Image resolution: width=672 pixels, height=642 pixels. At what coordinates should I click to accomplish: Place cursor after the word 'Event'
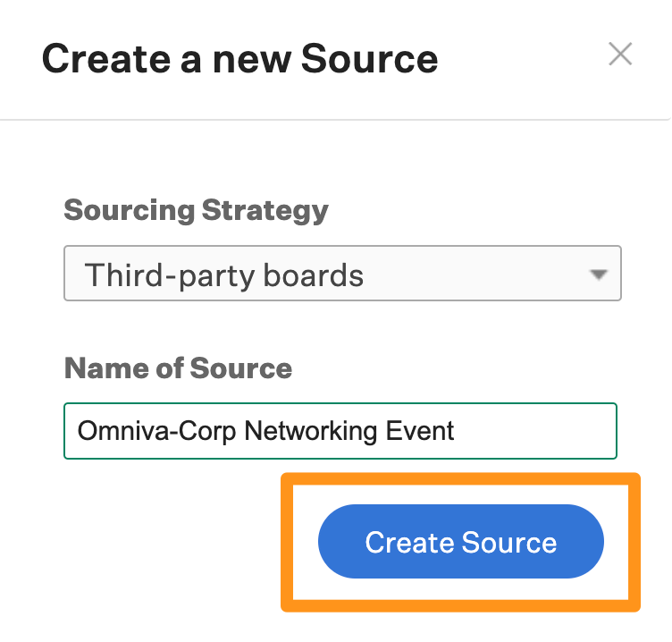[456, 431]
